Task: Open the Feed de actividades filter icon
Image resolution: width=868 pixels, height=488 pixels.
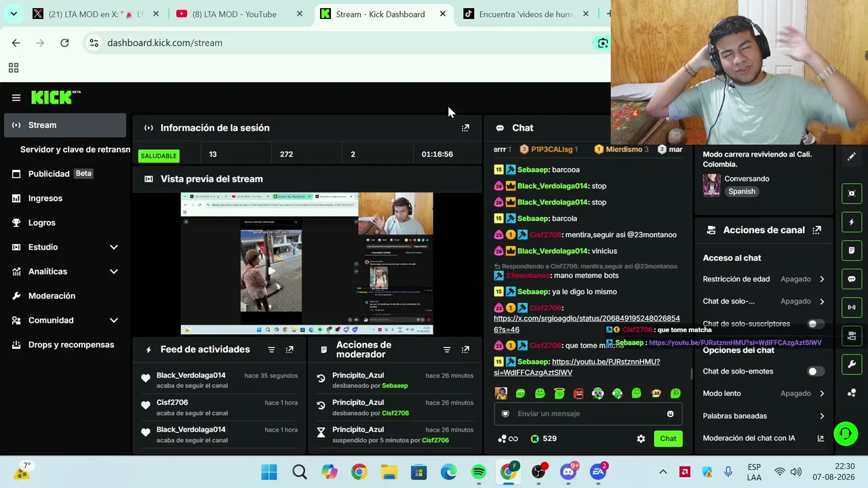Action: click(x=271, y=350)
